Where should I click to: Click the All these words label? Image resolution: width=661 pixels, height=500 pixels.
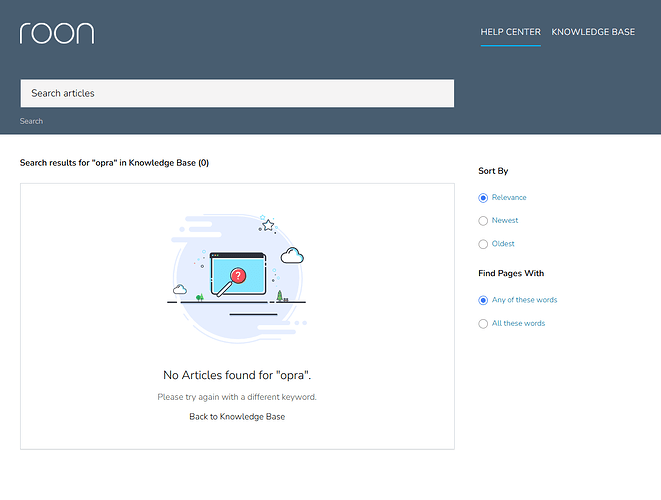point(518,323)
